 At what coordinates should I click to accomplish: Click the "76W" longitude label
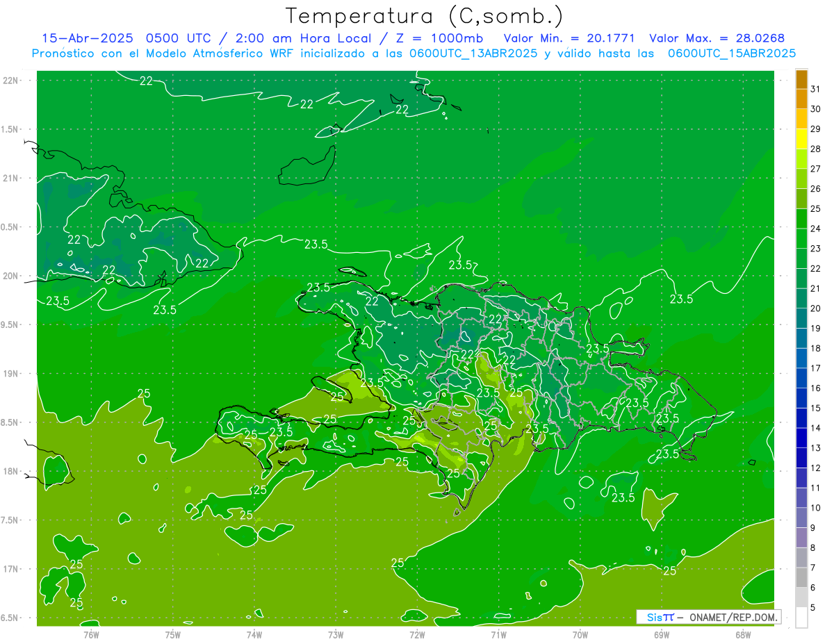click(x=91, y=634)
